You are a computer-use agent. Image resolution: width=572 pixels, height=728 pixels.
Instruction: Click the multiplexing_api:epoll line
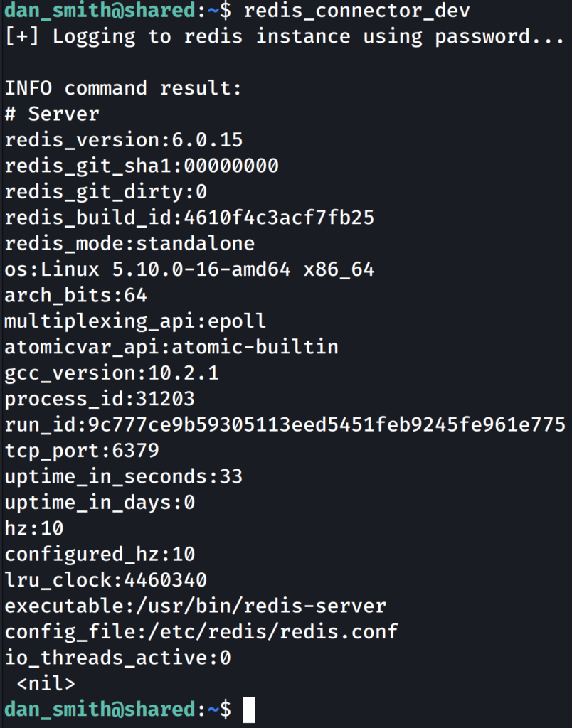pos(135,321)
